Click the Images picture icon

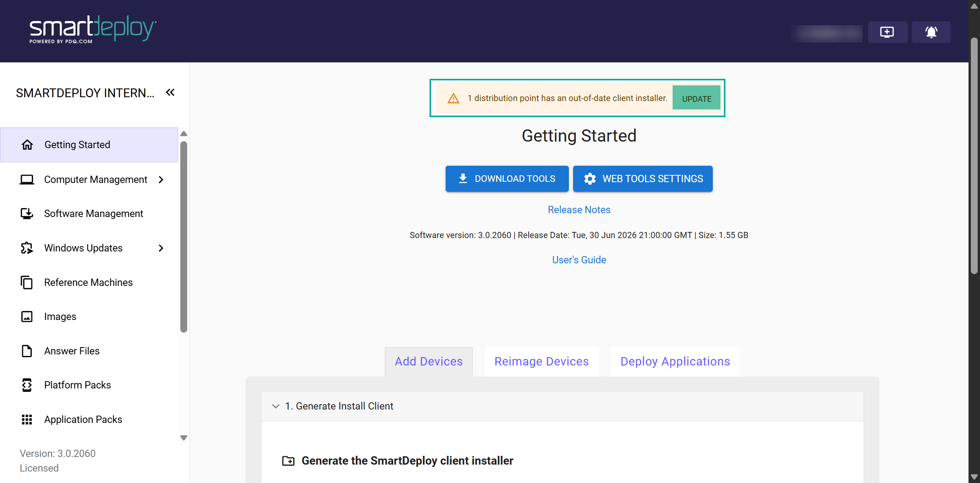click(x=27, y=317)
